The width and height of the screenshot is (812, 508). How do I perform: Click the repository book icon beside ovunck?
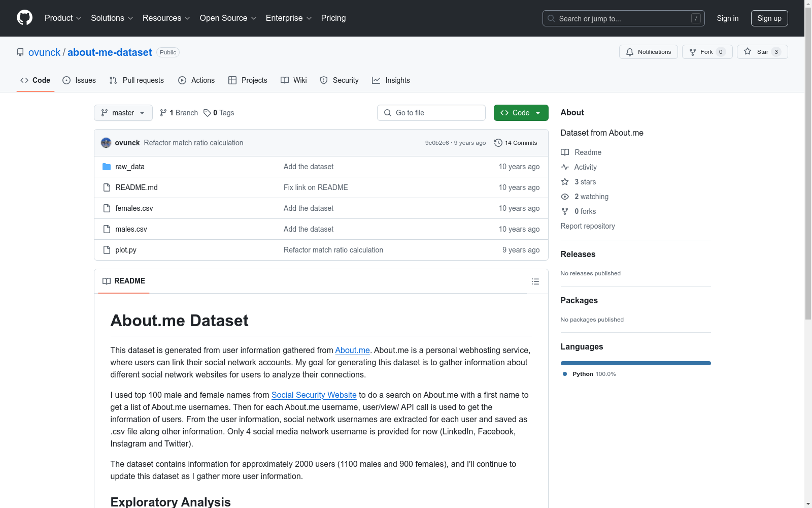20,52
